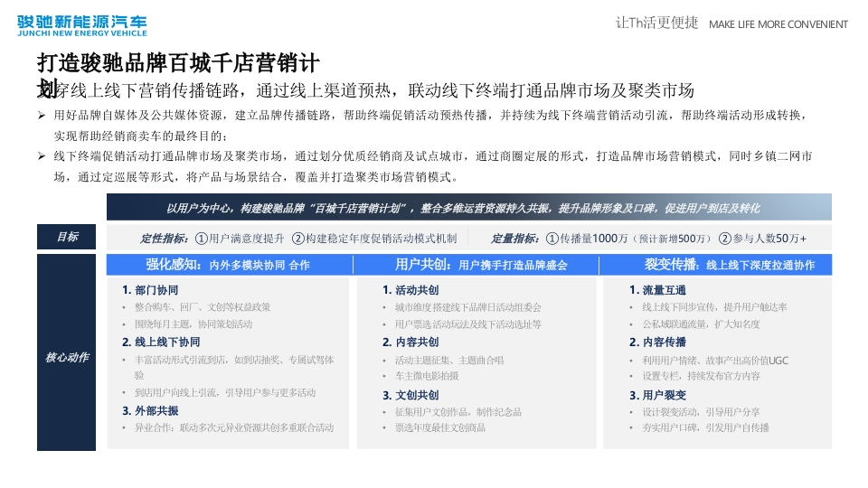
Task: Click the '1. 部门协同' heading
Action: pyautogui.click(x=150, y=290)
